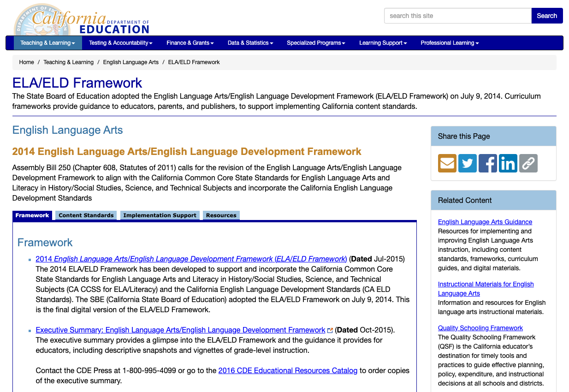Copy the page link using the link icon
569x392 pixels.
pos(528,163)
